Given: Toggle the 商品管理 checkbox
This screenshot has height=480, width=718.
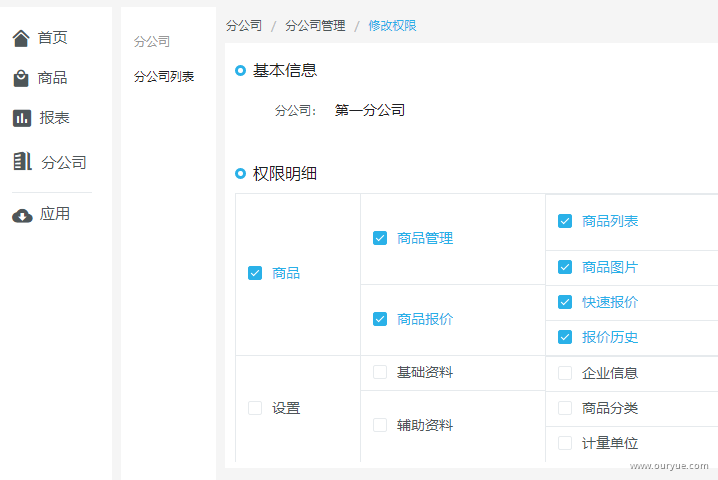Looking at the screenshot, I should [380, 238].
